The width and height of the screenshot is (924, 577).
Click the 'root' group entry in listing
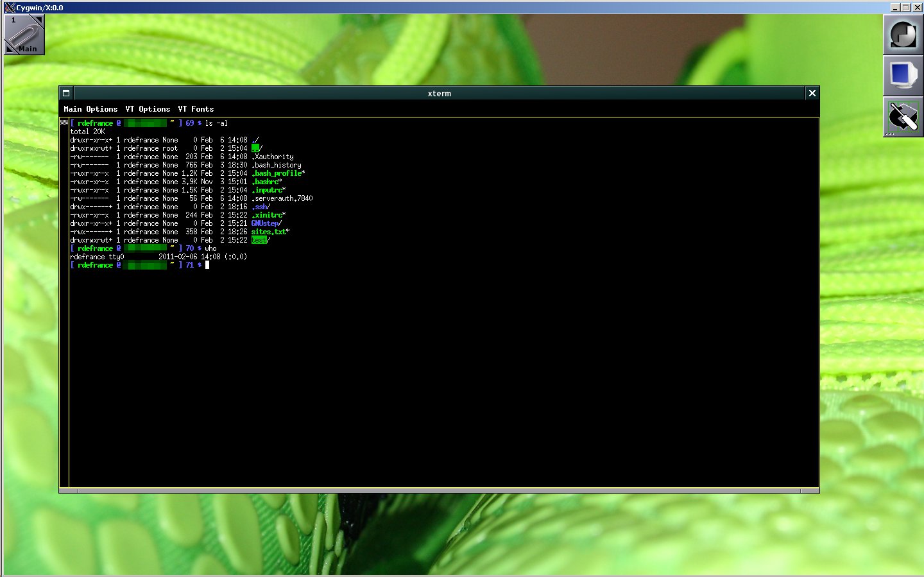coord(170,148)
